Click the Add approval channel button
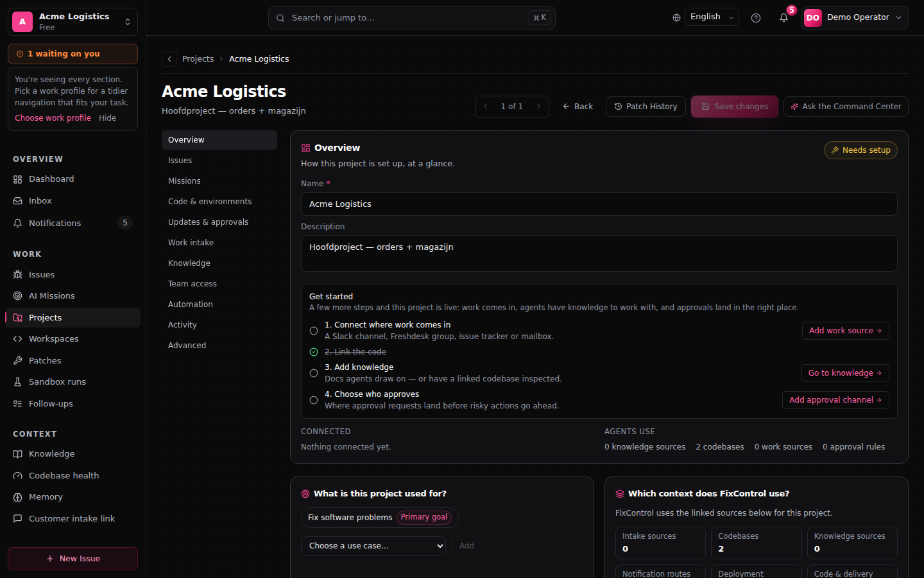 click(x=835, y=400)
